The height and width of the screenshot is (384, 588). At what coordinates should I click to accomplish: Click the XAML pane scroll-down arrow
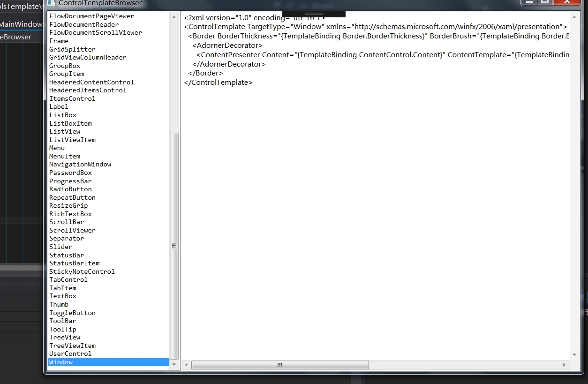pyautogui.click(x=574, y=355)
